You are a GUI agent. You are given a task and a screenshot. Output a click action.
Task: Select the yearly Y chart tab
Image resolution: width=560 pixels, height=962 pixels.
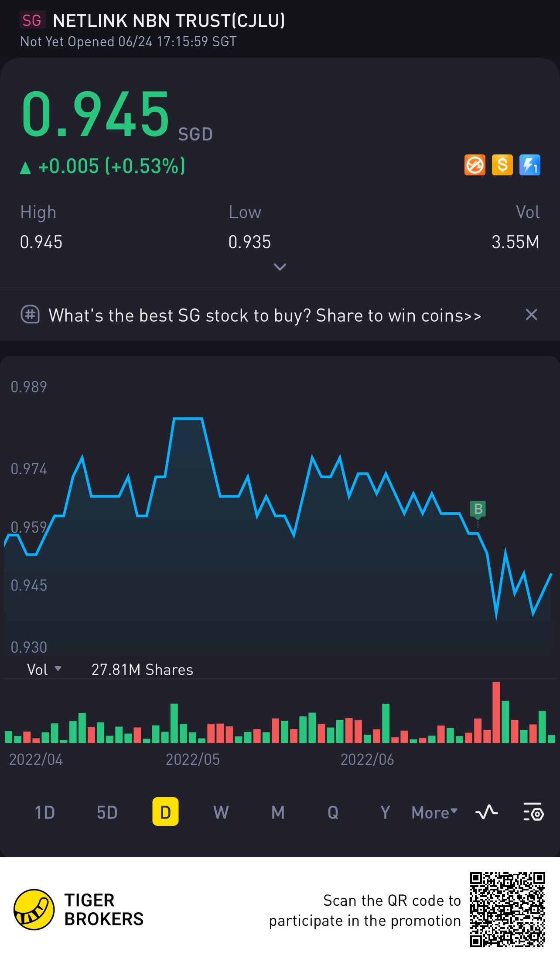[385, 812]
